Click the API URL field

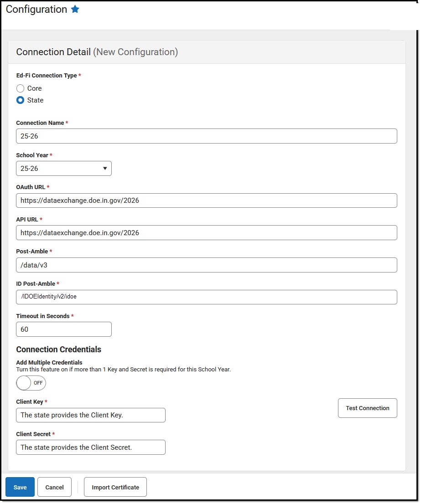pyautogui.click(x=206, y=233)
